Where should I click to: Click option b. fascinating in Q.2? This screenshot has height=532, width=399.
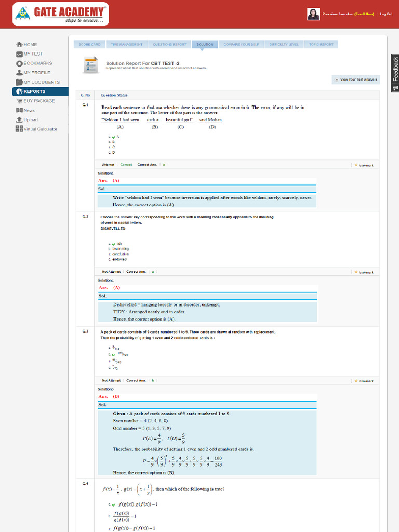pos(119,249)
